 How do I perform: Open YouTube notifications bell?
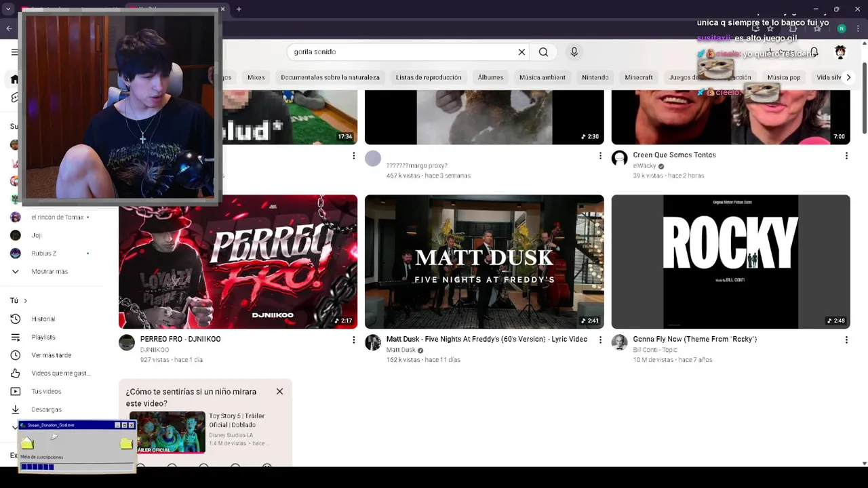pos(814,52)
